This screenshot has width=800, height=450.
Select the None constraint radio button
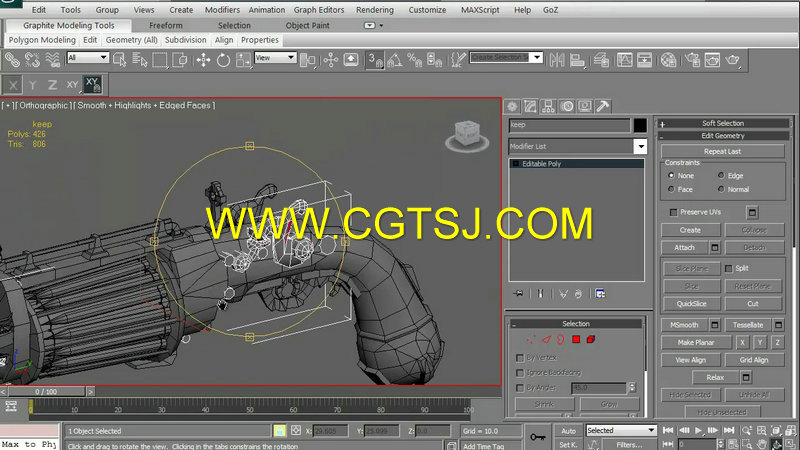click(x=671, y=175)
